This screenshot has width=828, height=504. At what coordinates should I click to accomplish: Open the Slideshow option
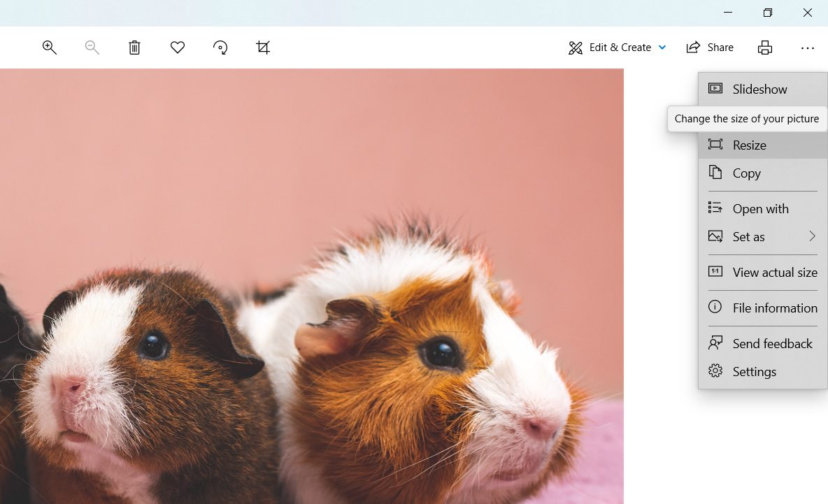(759, 89)
